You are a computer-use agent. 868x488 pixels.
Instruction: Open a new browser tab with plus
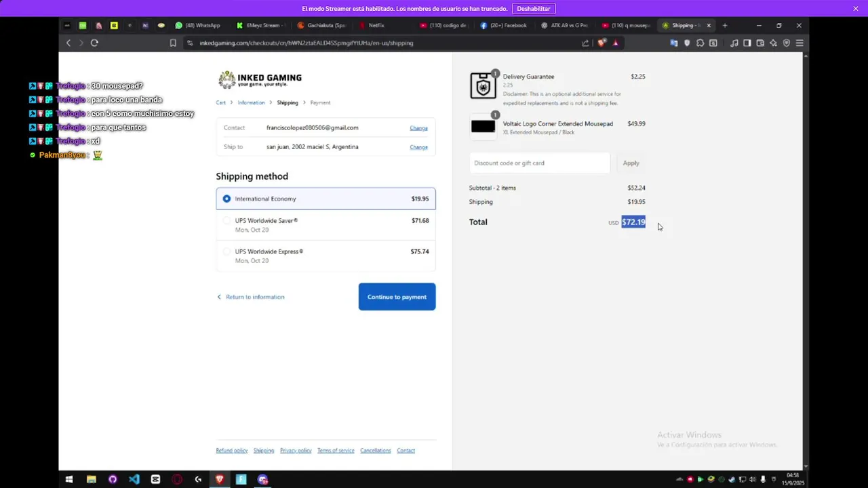(x=724, y=25)
